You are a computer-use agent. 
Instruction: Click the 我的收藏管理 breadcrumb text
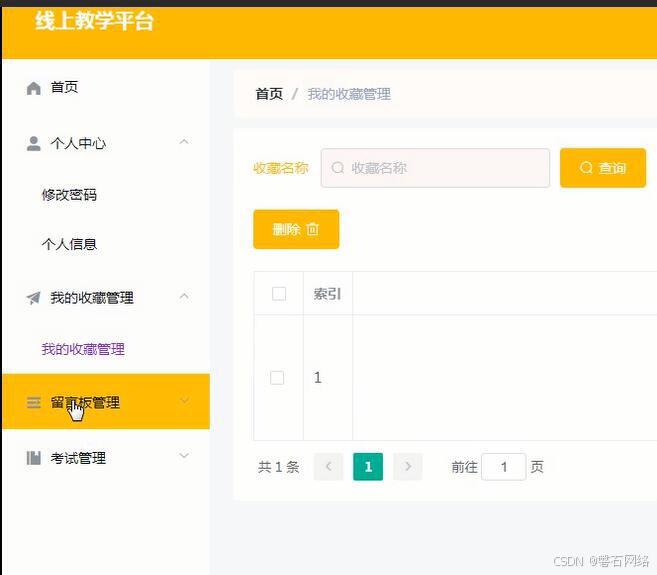coord(349,94)
